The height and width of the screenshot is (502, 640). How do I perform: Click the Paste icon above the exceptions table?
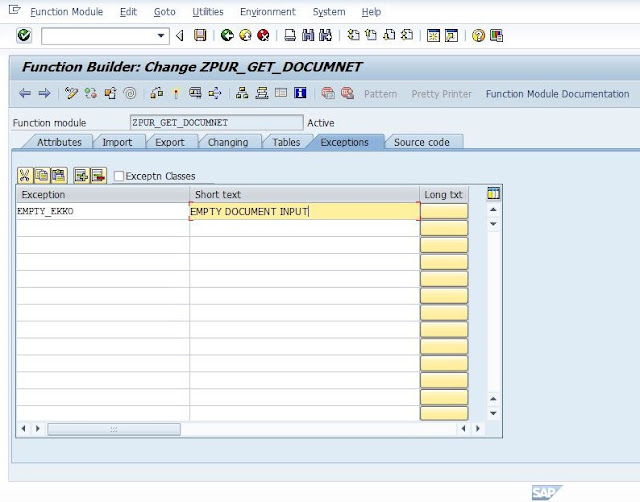click(59, 175)
